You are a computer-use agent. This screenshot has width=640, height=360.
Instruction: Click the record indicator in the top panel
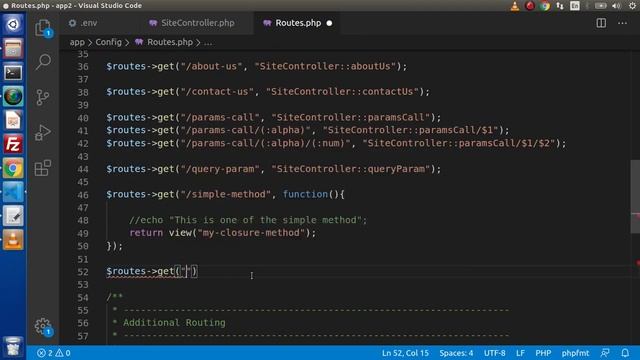point(530,6)
